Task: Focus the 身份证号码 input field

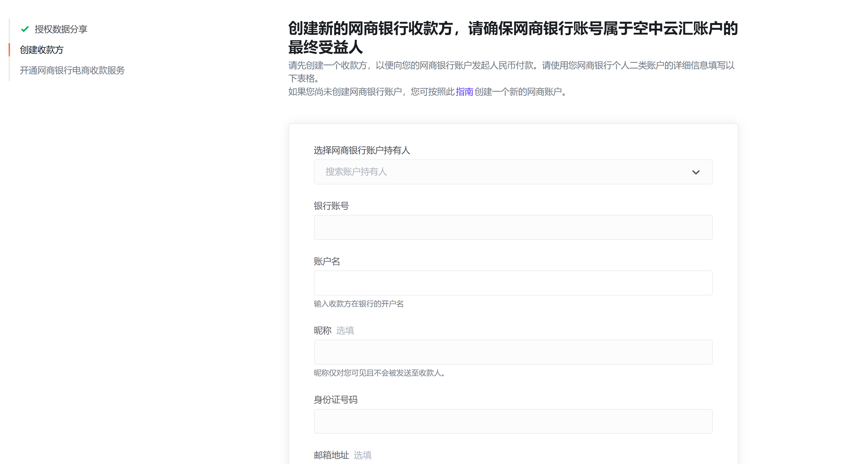Action: pos(513,422)
